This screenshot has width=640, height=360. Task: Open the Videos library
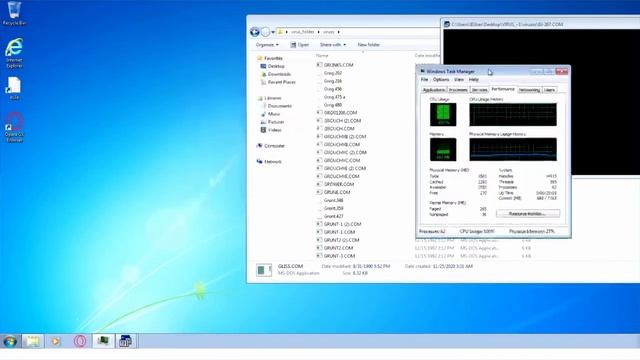[275, 130]
